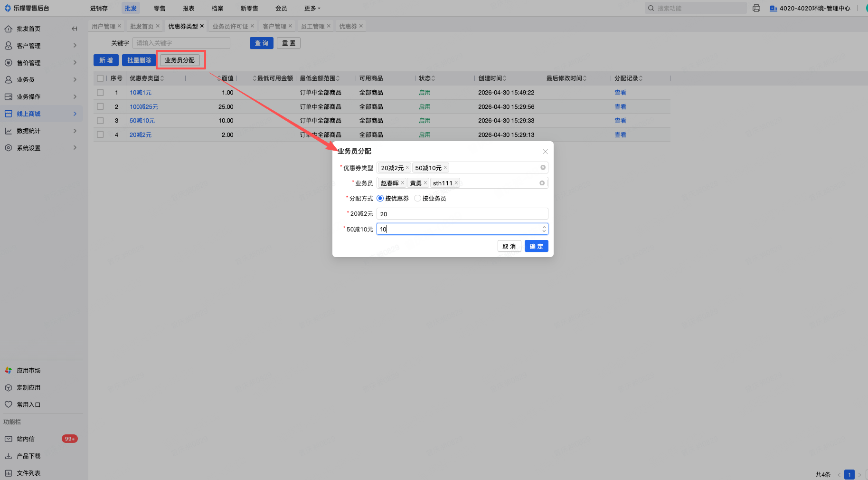Open the 更多 dropdown in top menu

tap(312, 8)
